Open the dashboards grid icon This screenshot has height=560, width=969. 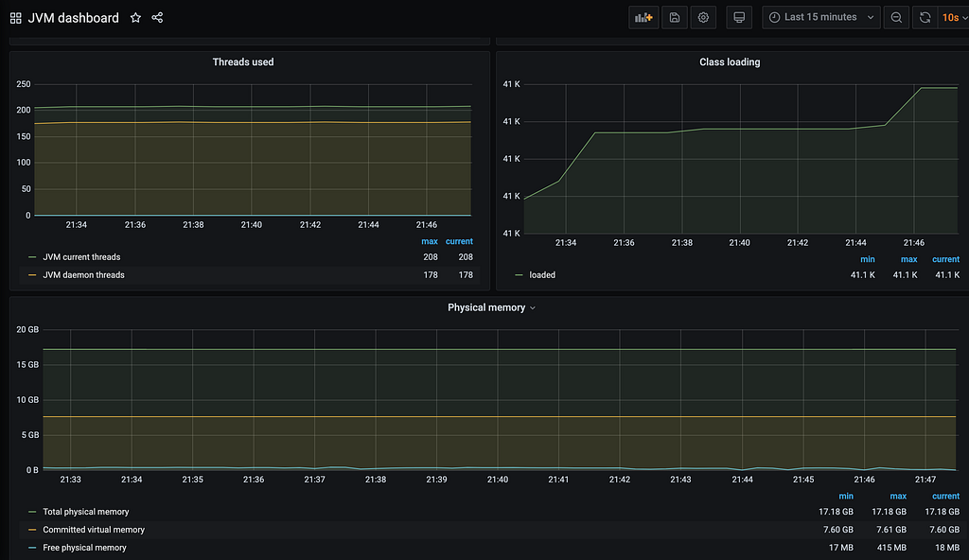pos(16,18)
